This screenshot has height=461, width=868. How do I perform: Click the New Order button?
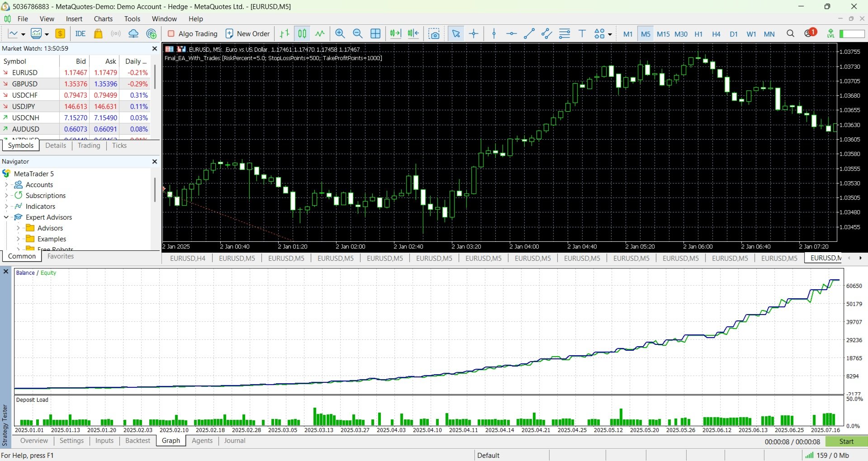point(247,34)
